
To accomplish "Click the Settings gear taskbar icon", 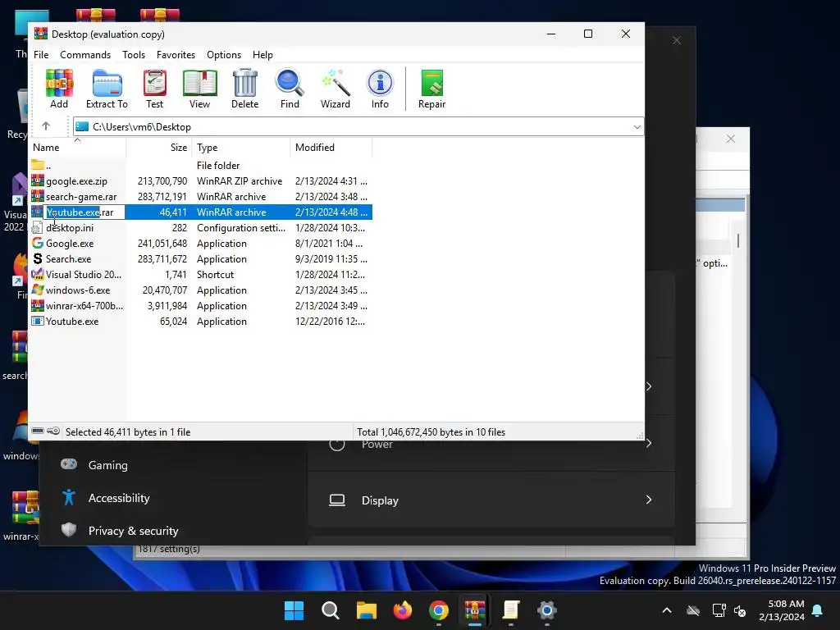I will coord(546,610).
